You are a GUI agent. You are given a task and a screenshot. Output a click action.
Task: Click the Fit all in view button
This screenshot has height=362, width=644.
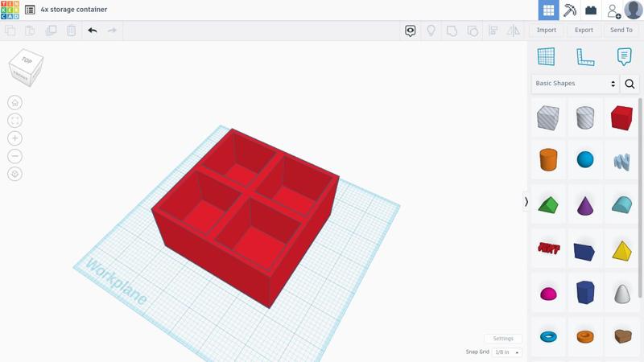pos(14,120)
